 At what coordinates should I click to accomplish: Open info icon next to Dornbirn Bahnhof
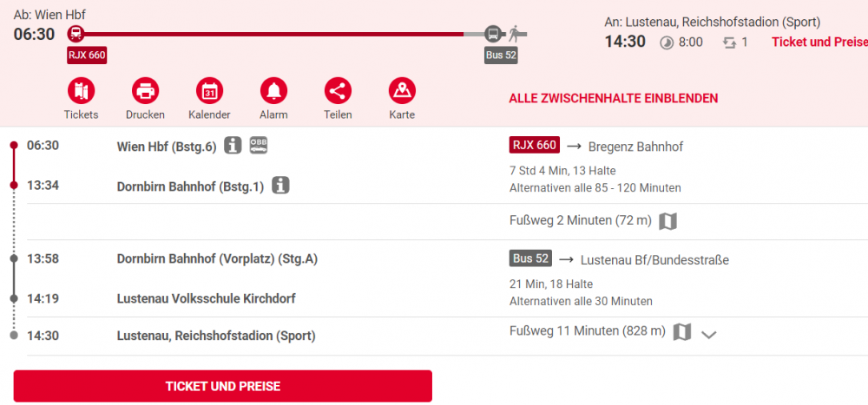(x=281, y=186)
